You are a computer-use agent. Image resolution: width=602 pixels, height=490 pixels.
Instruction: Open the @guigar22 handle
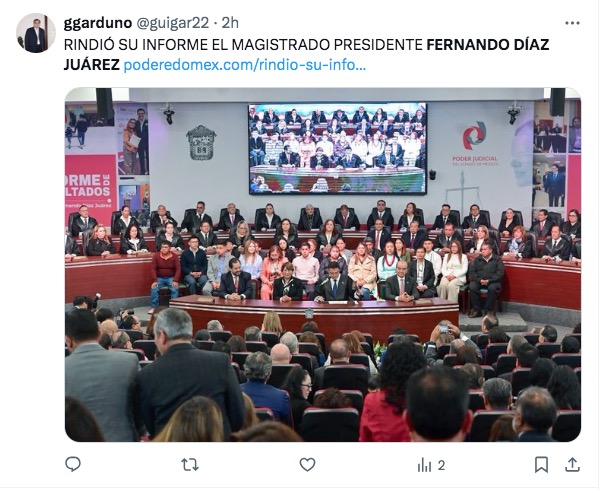(x=173, y=23)
